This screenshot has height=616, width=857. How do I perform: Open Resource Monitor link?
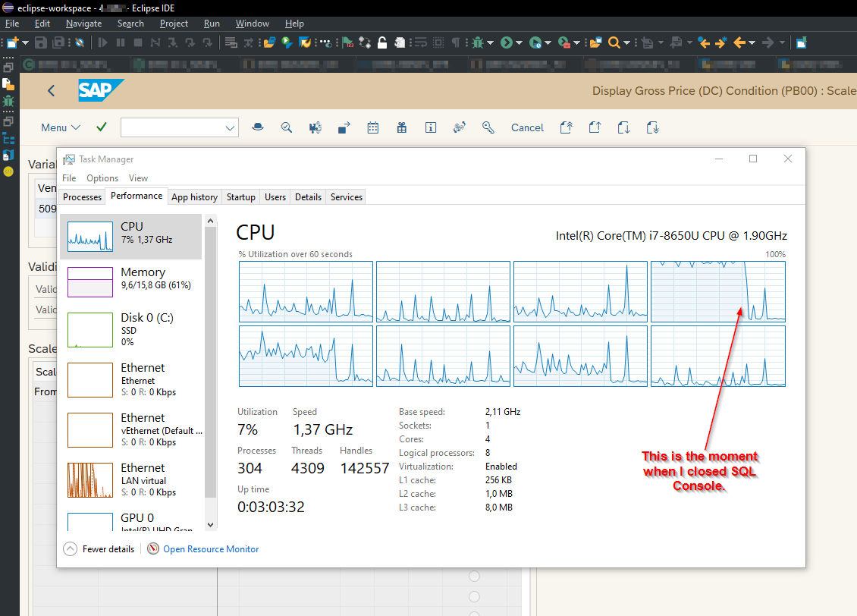pyautogui.click(x=211, y=549)
